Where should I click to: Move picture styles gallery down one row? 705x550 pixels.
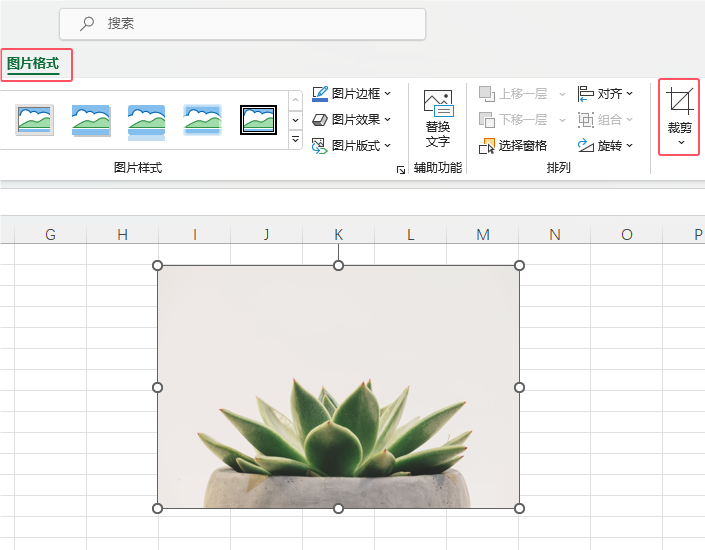point(295,120)
